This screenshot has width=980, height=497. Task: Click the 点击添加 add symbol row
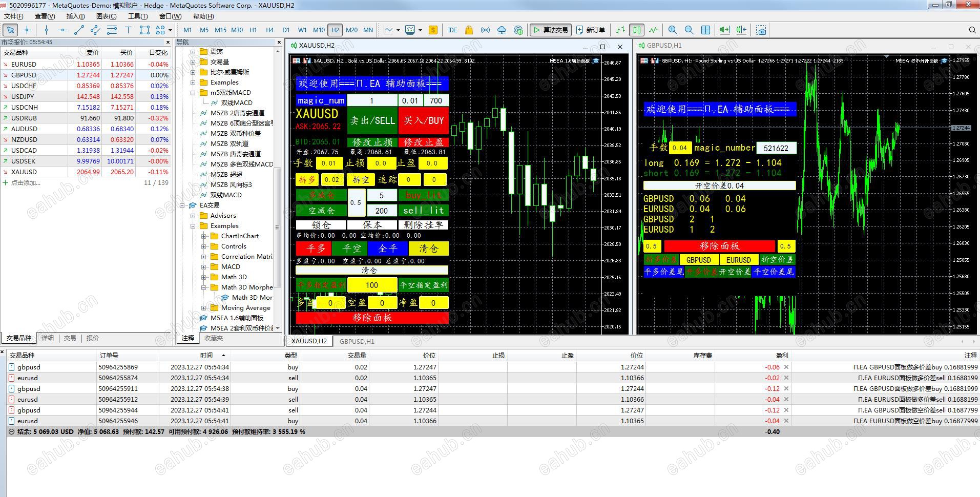coord(26,183)
